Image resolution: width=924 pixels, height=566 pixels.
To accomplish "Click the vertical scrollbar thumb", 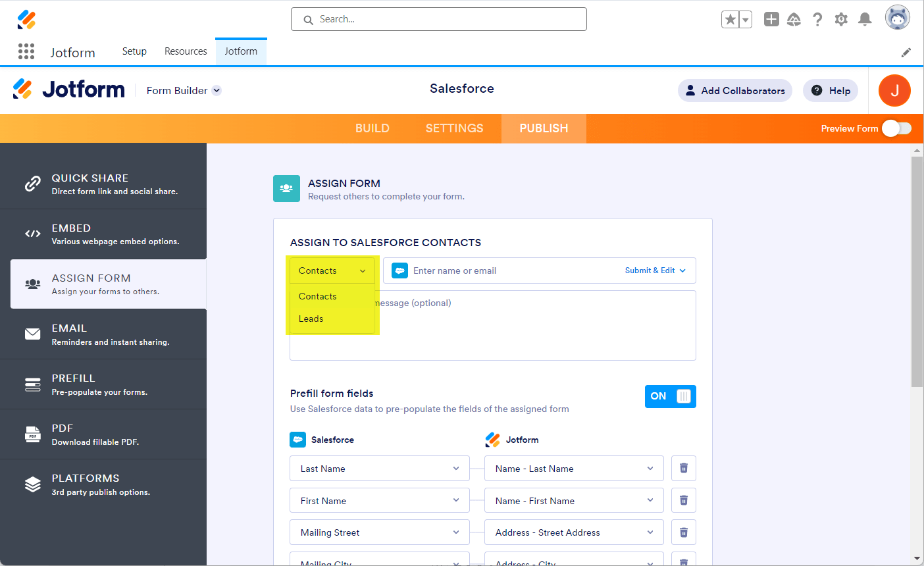I will click(x=917, y=271).
